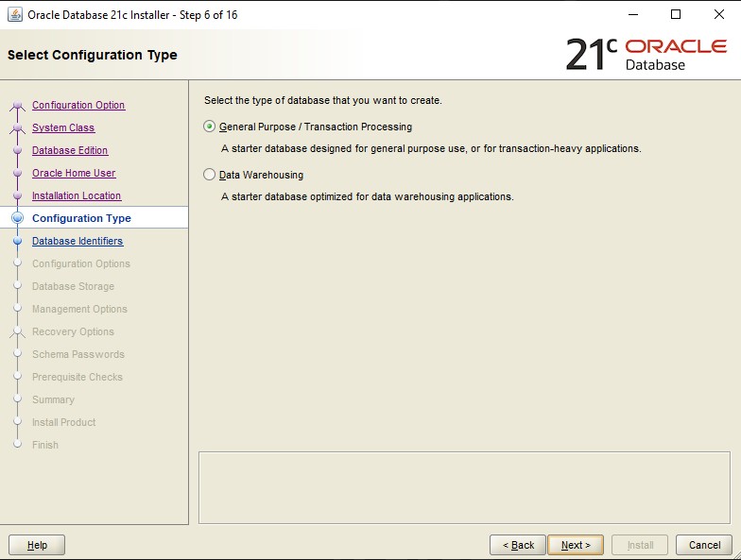Image resolution: width=741 pixels, height=560 pixels.
Task: Click the Configuration Option step bullet icon
Action: [x=17, y=105]
